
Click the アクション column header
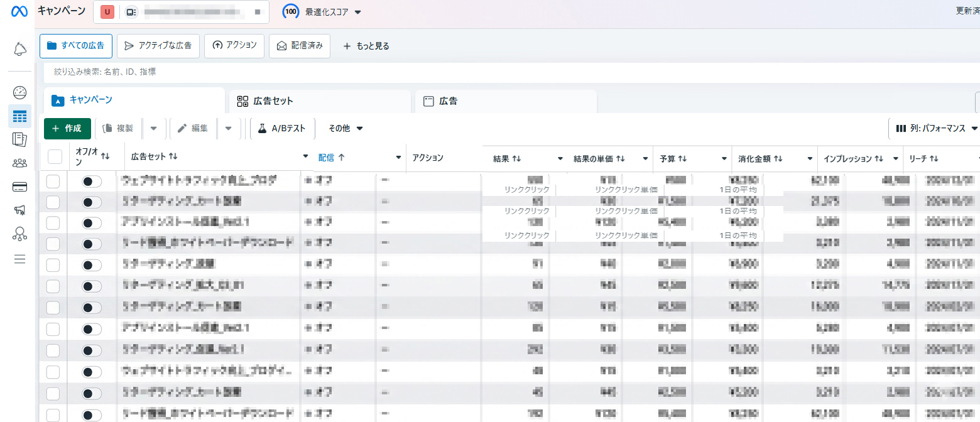pyautogui.click(x=428, y=158)
